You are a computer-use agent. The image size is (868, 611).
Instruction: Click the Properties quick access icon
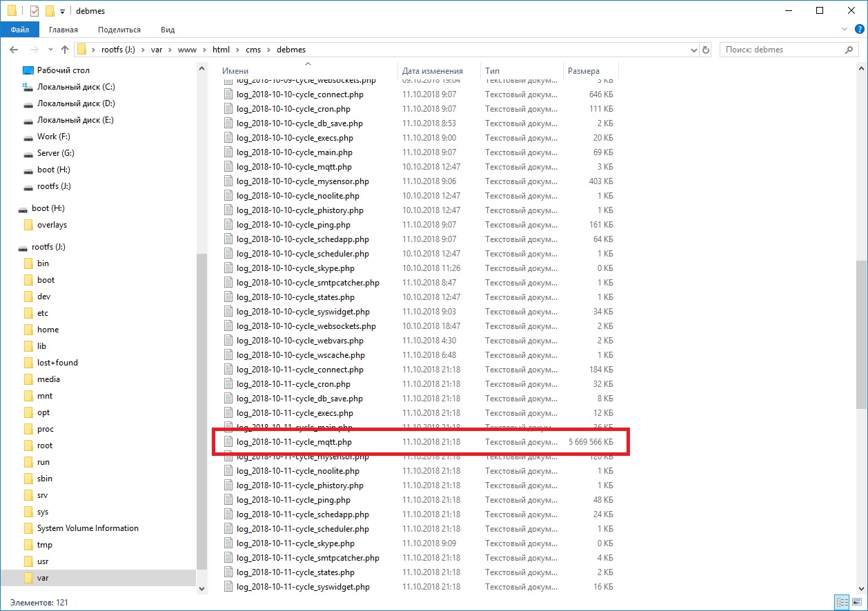(34, 11)
